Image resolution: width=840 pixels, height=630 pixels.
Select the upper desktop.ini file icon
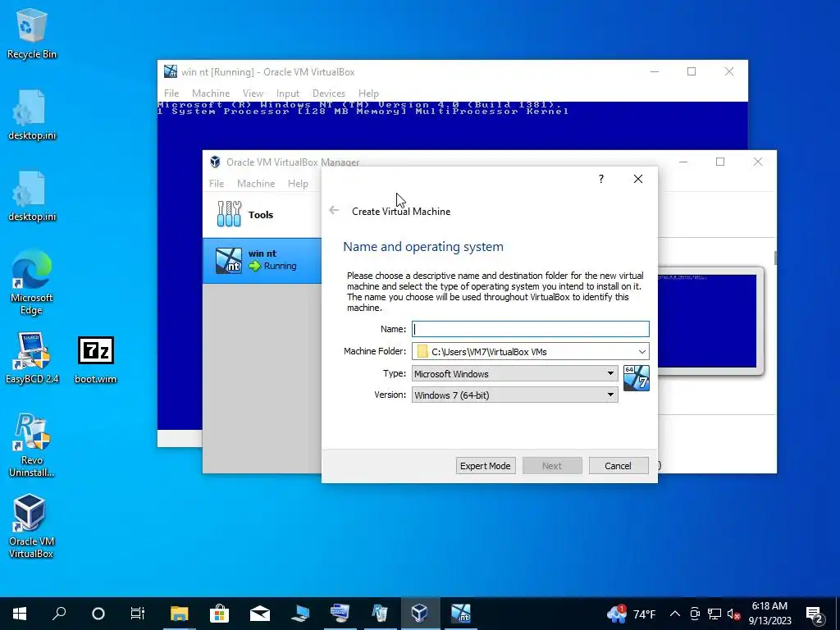(32, 115)
